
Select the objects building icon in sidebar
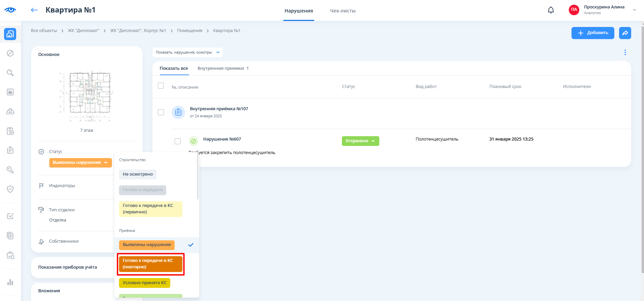[10, 34]
